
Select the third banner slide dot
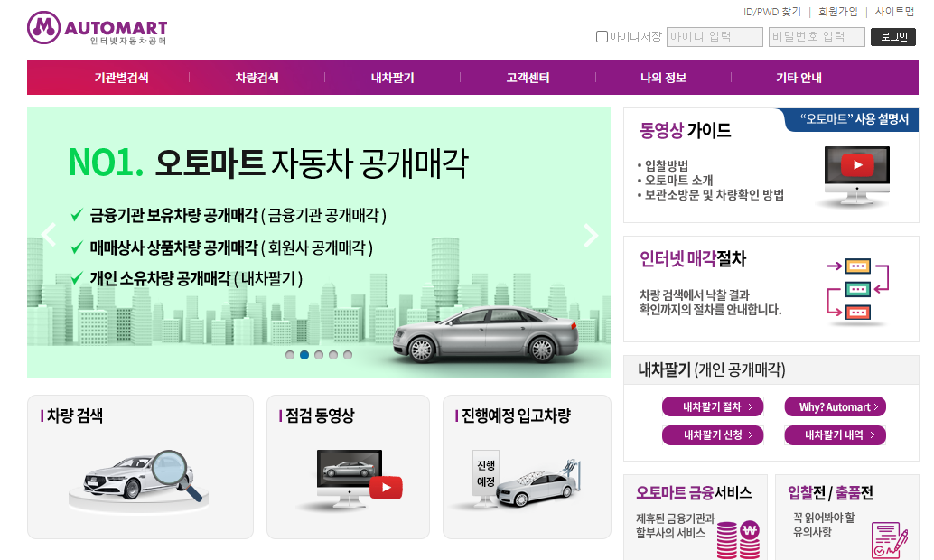[x=319, y=355]
